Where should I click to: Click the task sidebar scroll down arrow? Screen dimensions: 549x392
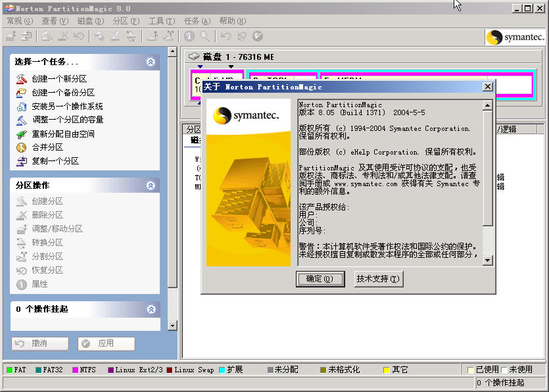coord(172,326)
